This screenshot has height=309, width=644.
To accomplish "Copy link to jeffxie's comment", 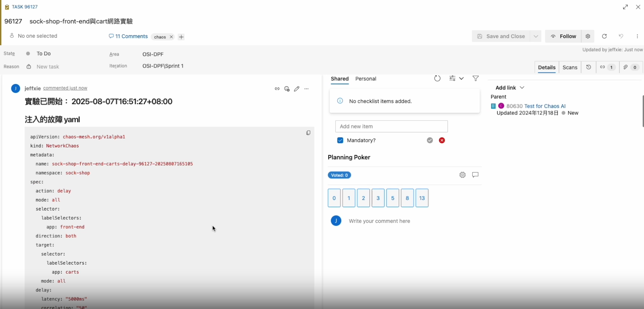I will [x=277, y=89].
